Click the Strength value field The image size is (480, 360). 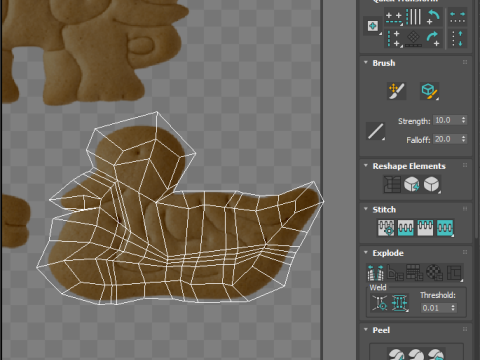446,120
